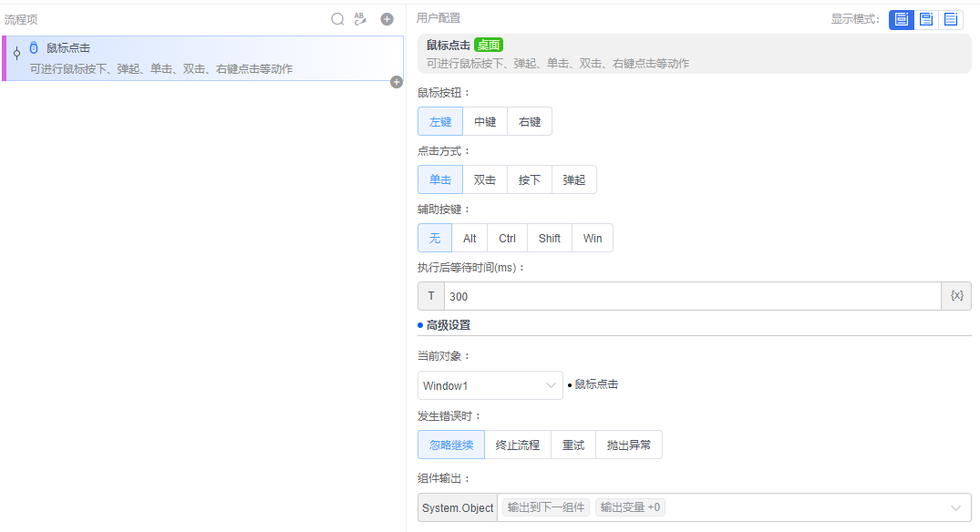Click the ABC variable naming icon
980x532 pixels.
click(360, 18)
